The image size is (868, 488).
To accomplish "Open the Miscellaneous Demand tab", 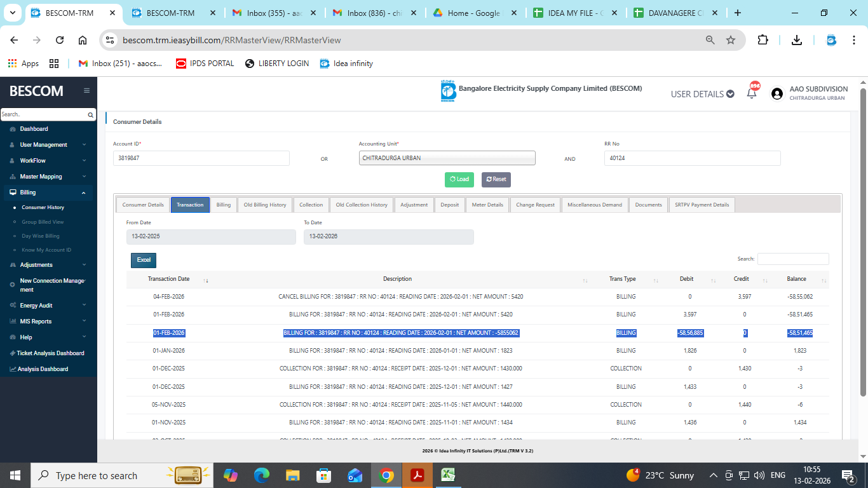I will 595,205.
